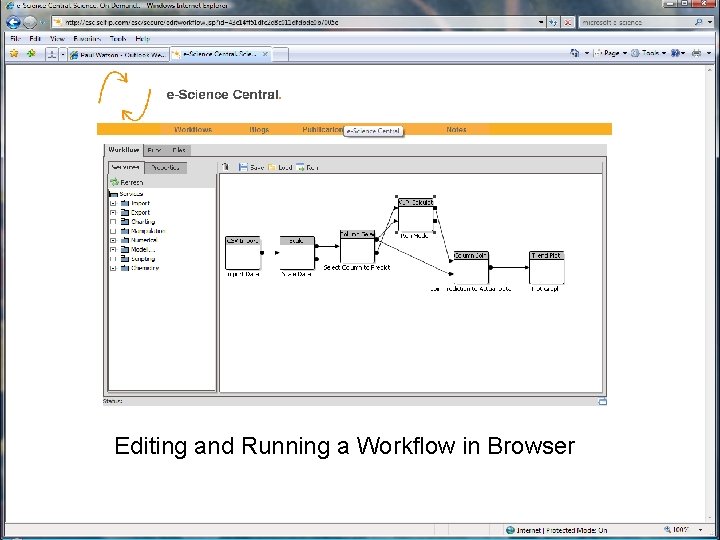
Task: Select the Select Column to Predict block
Action: pyautogui.click(x=357, y=247)
